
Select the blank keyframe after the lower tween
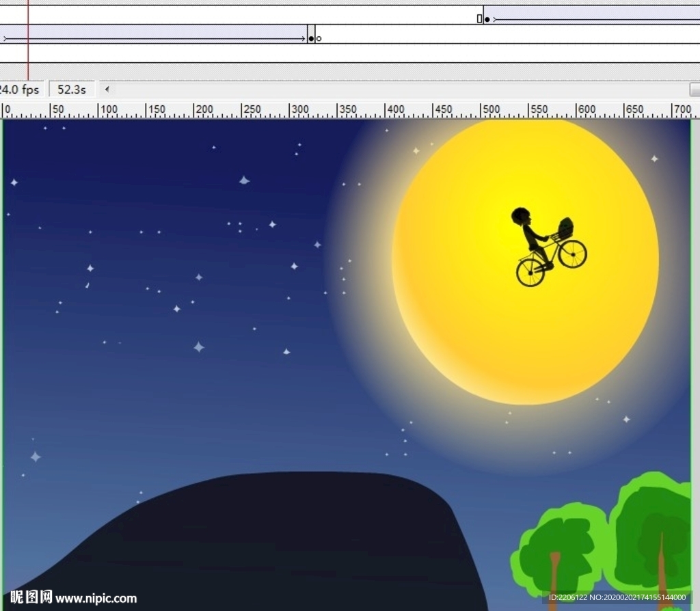coord(319,39)
